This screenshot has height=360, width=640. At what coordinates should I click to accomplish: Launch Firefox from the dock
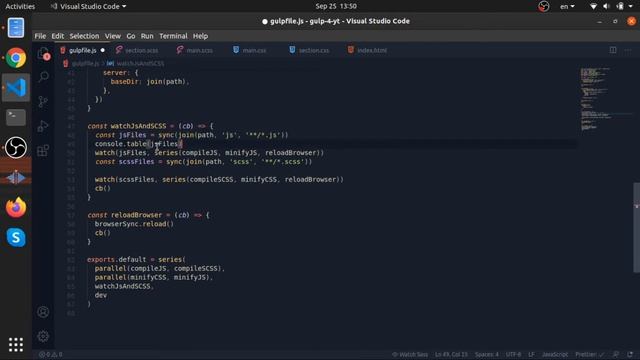(x=16, y=207)
